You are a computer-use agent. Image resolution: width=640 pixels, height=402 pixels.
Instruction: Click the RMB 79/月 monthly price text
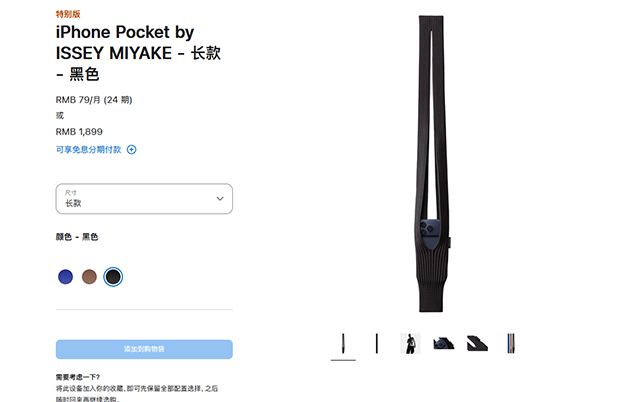coord(94,100)
